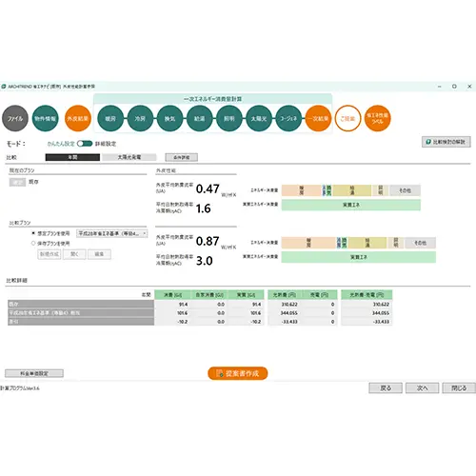Select 想定プランを使用 radio button
476x476 pixels.
(x=33, y=233)
